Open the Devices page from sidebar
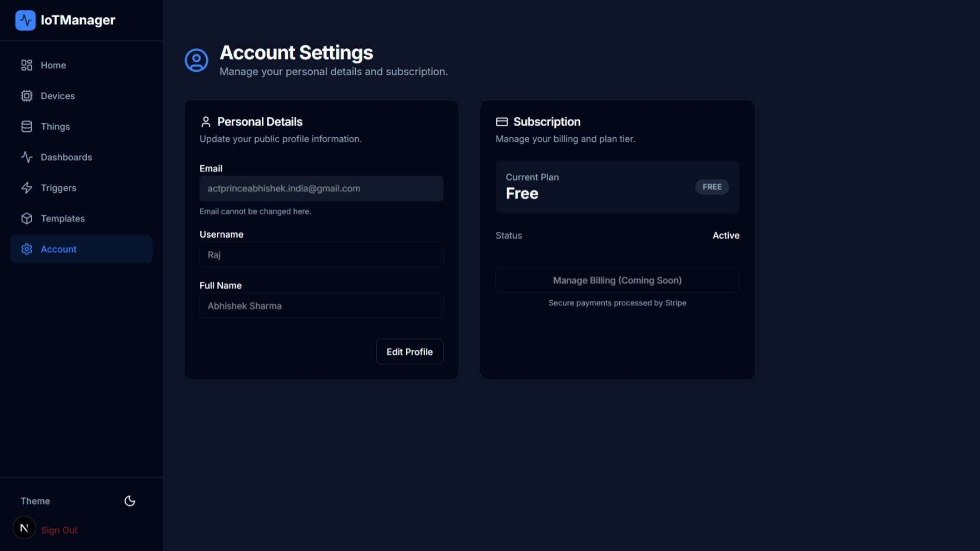Screen dimensions: 980x551 (x=57, y=96)
